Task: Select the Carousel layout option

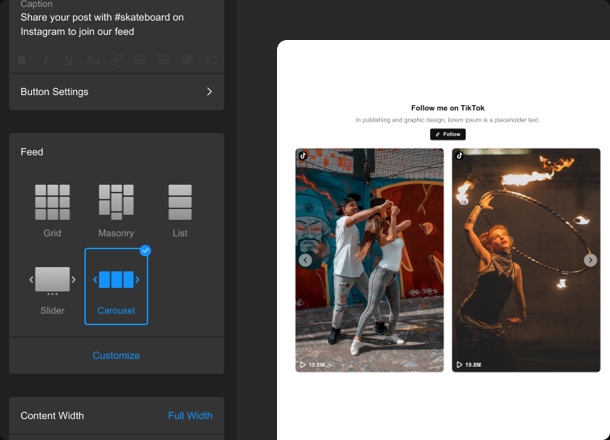Action: pyautogui.click(x=116, y=286)
